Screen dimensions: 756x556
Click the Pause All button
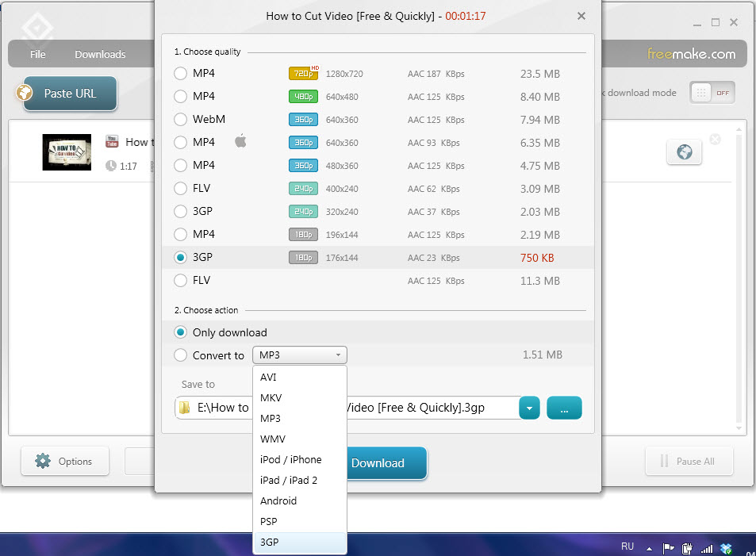[689, 462]
